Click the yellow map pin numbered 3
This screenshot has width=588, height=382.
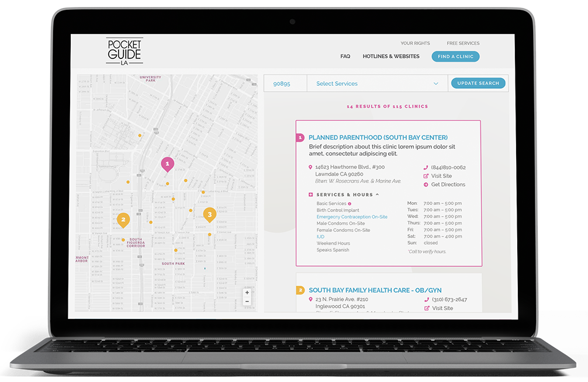click(x=209, y=214)
